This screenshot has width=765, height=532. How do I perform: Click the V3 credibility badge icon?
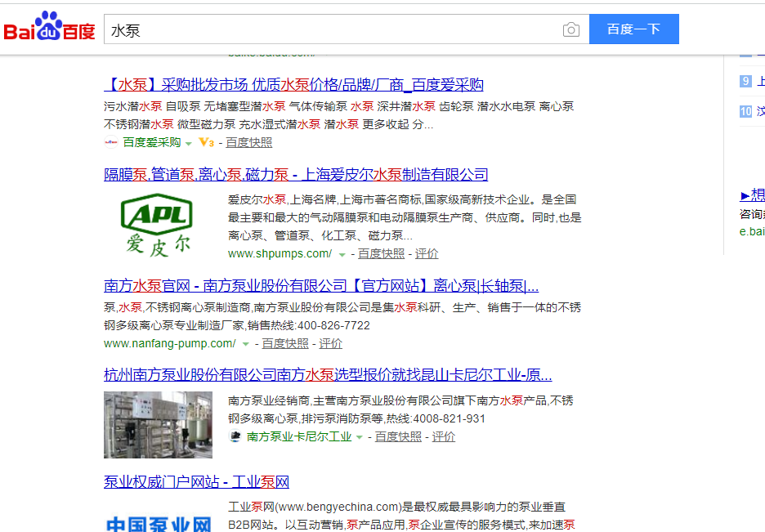pos(206,142)
